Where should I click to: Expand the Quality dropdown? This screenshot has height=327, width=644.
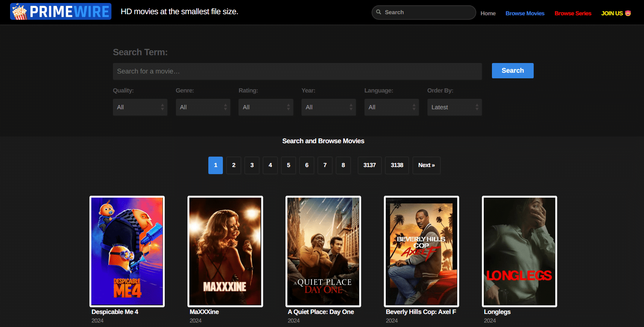click(140, 107)
